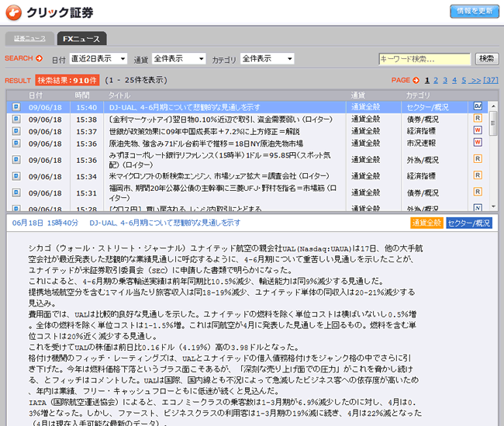The height and width of the screenshot is (426, 504).
Task: Click the R source icon on 米マイクロソフト row
Action: coord(478,175)
